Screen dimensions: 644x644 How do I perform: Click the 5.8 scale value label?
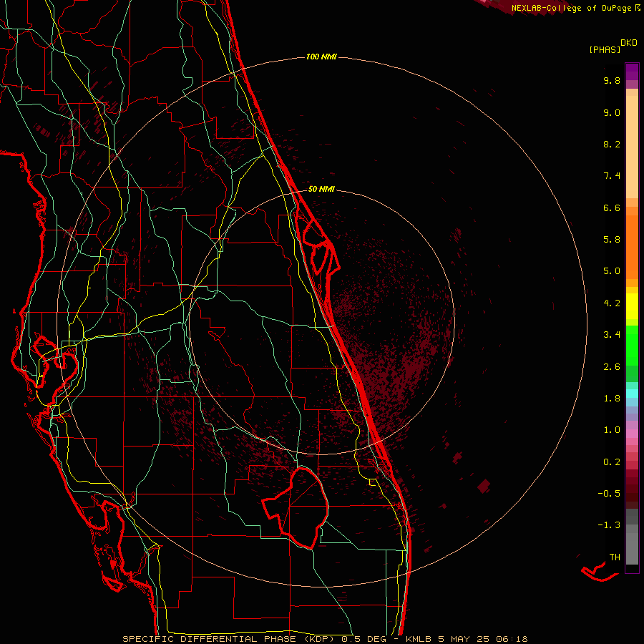(612, 239)
